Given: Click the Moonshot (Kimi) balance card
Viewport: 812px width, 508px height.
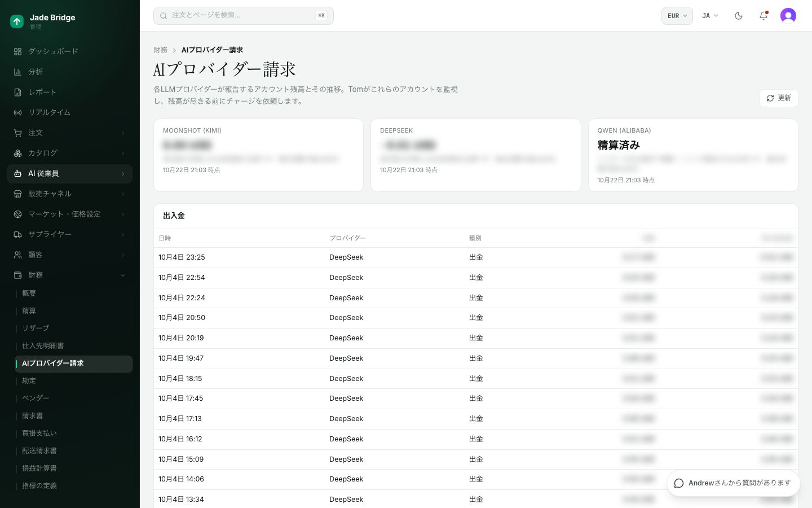Looking at the screenshot, I should coord(258,155).
